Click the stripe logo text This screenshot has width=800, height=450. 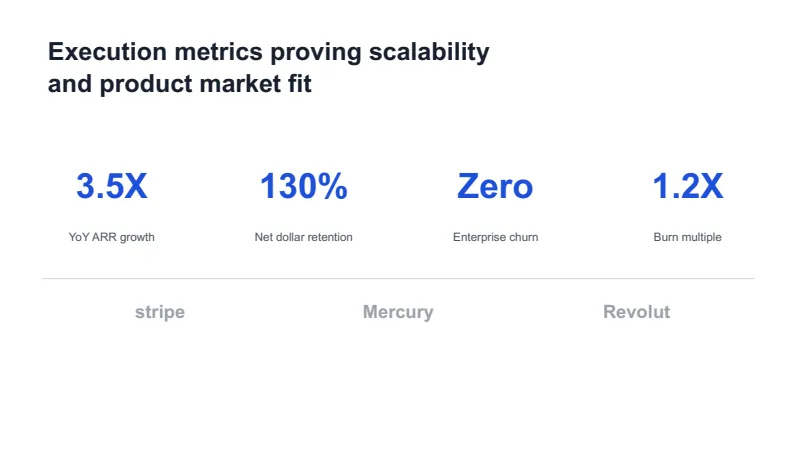160,312
